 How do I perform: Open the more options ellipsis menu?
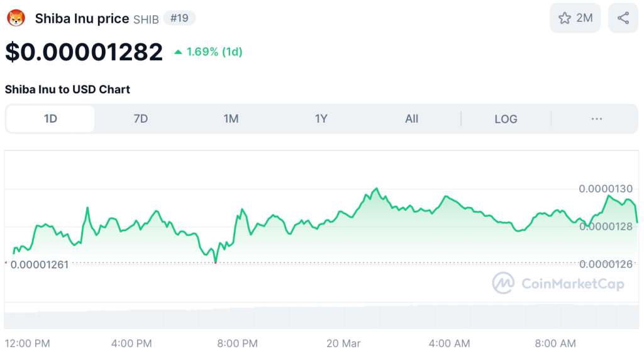tap(596, 119)
